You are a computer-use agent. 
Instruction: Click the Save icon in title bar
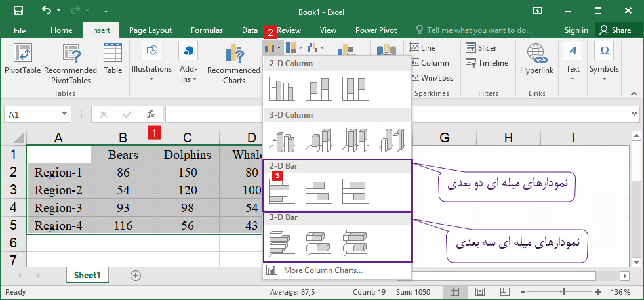(x=18, y=11)
